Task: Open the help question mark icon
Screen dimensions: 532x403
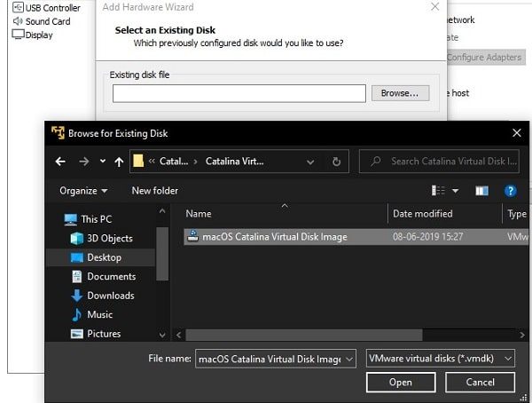Action: click(x=511, y=191)
